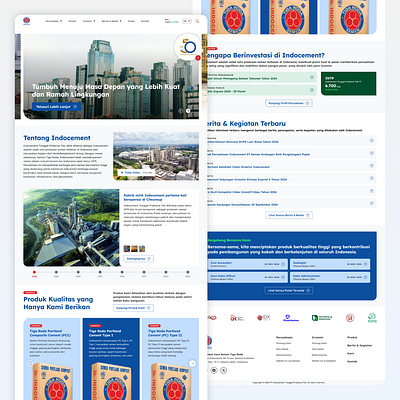The width and height of the screenshot is (400, 400).
Task: Open footer link Investor heading
Action: (x=317, y=337)
